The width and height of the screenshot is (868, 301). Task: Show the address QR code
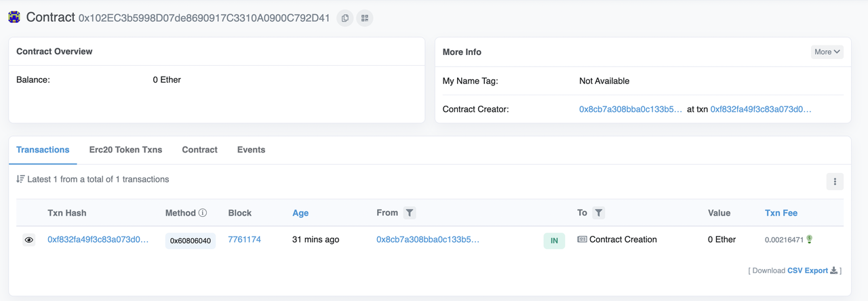[x=365, y=18]
